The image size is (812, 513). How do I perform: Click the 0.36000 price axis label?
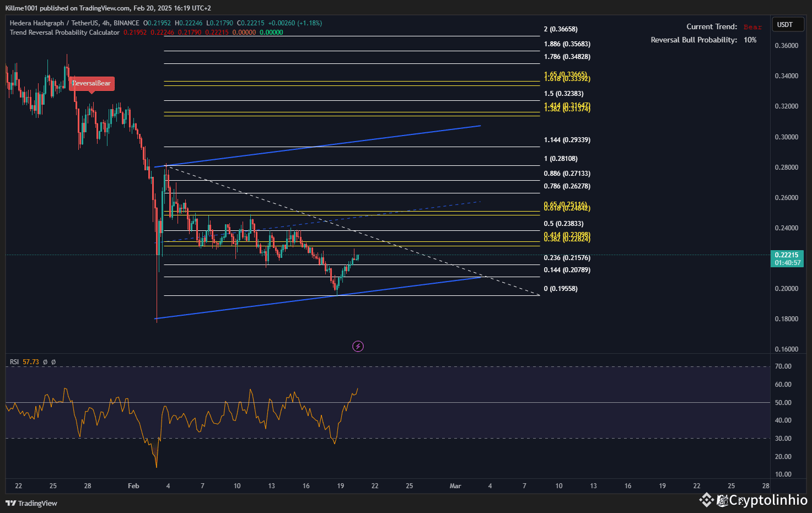pyautogui.click(x=787, y=46)
